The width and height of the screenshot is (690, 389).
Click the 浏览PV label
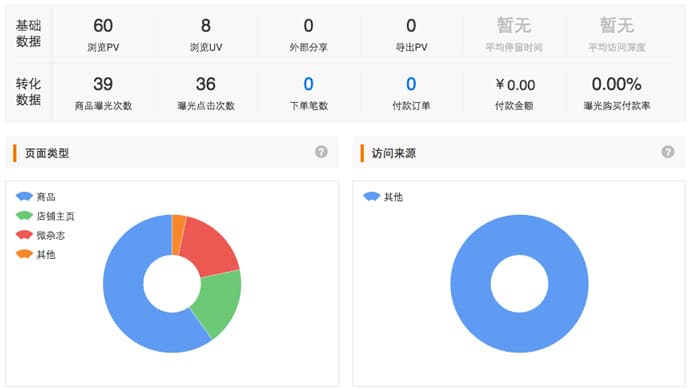[x=103, y=48]
